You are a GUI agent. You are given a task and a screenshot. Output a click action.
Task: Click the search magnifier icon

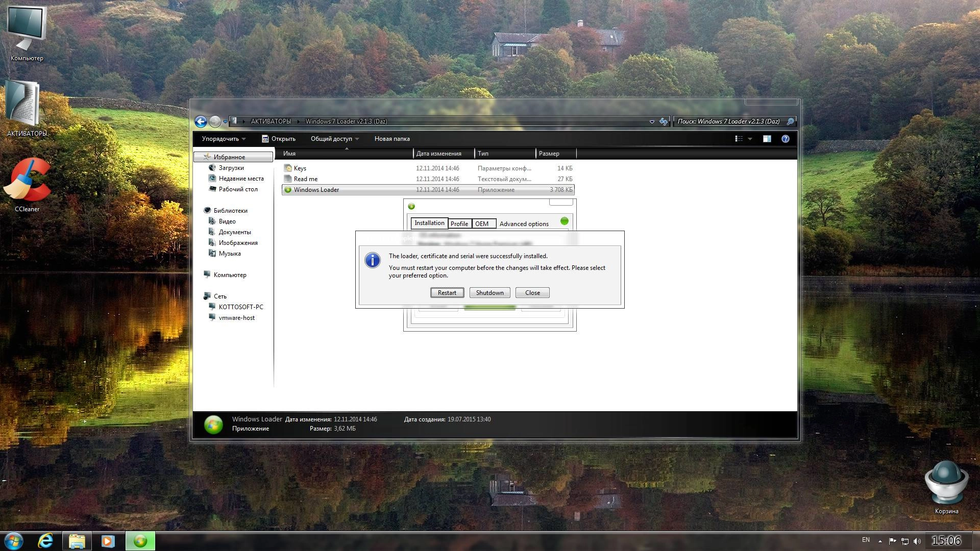[x=790, y=121]
